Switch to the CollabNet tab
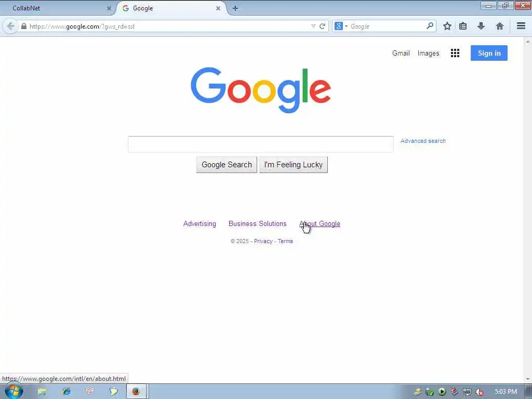The image size is (532, 399). point(57,8)
